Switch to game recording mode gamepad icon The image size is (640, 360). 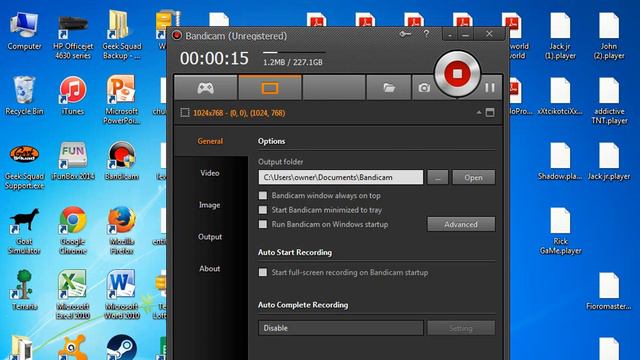205,87
